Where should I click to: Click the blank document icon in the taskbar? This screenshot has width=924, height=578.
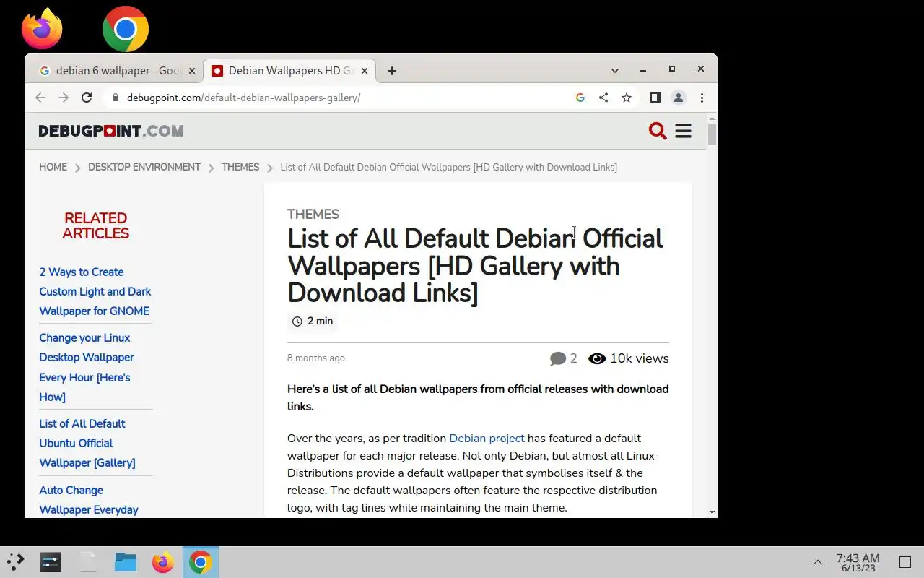click(88, 562)
